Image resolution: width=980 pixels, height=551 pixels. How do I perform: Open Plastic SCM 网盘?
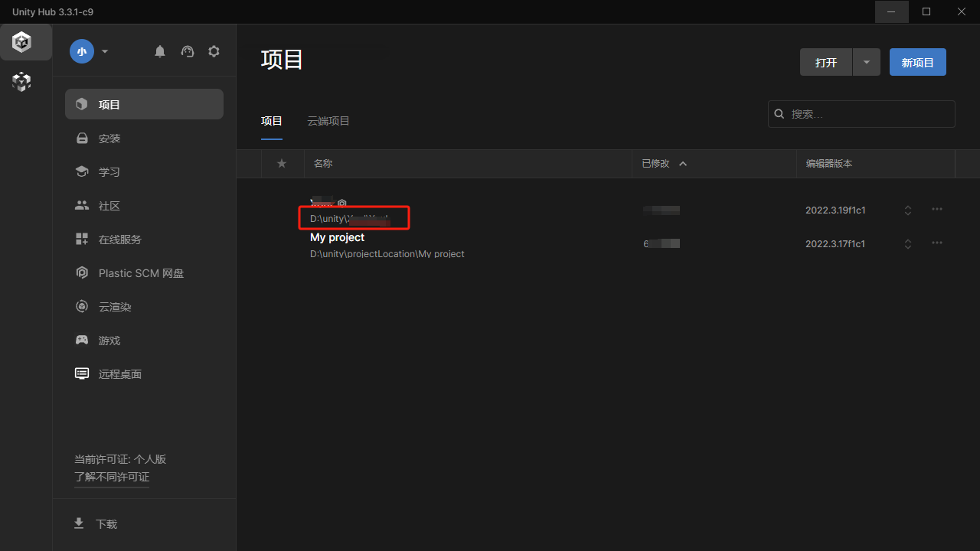coord(144,273)
